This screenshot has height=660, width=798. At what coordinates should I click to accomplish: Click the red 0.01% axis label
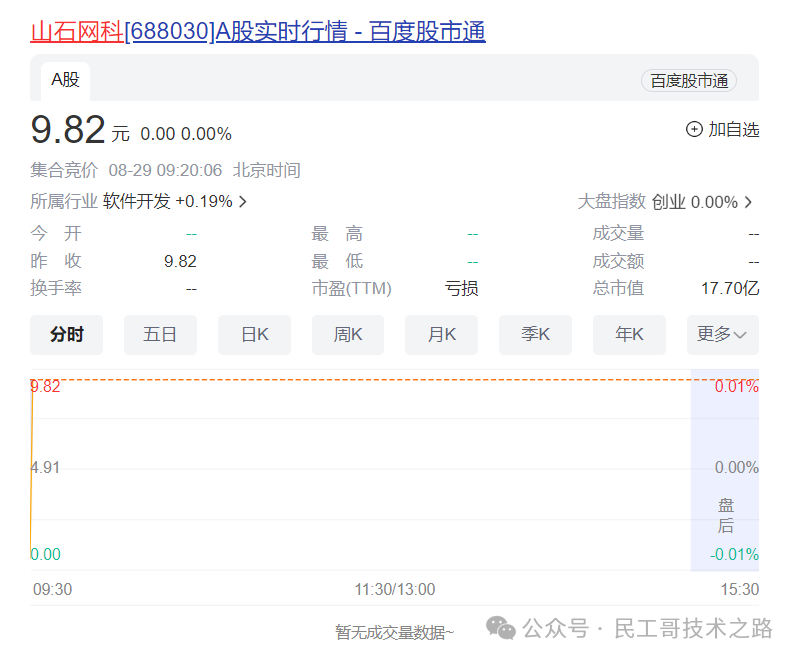(x=736, y=387)
